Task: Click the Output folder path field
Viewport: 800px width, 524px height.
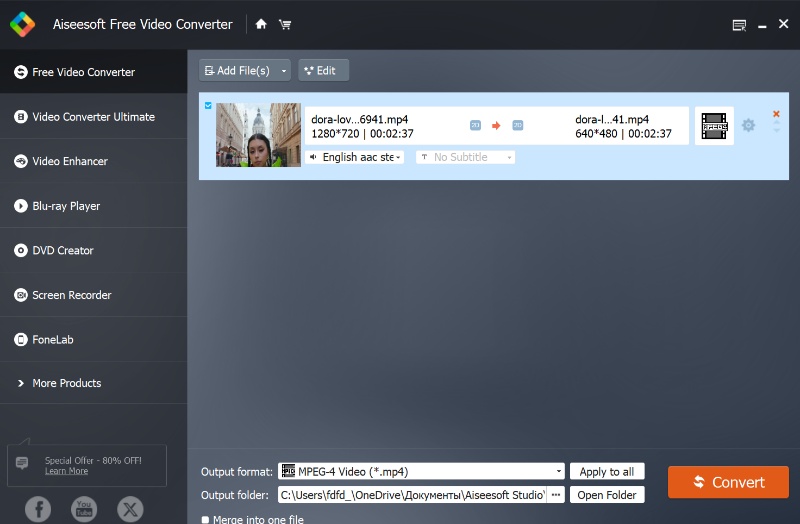Action: click(x=412, y=495)
